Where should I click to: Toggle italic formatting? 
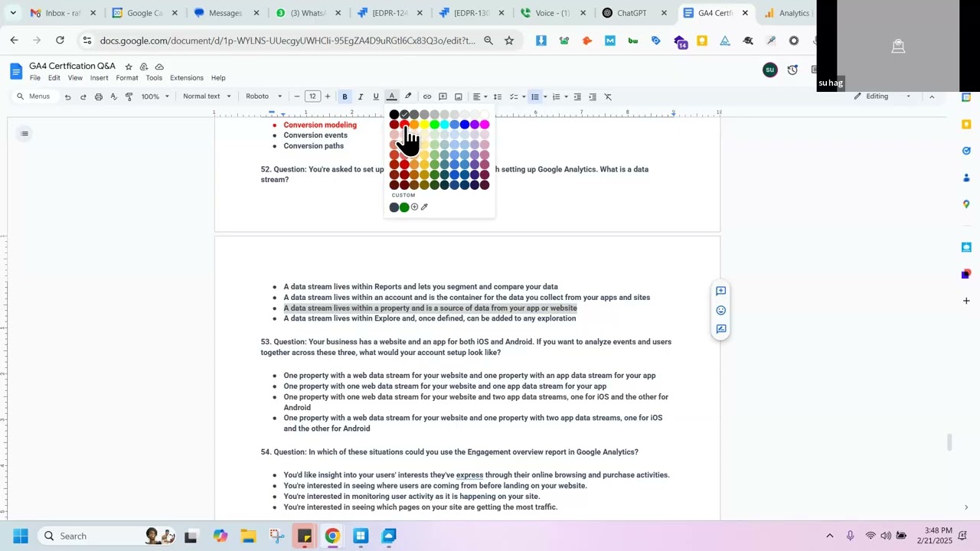tap(361, 96)
